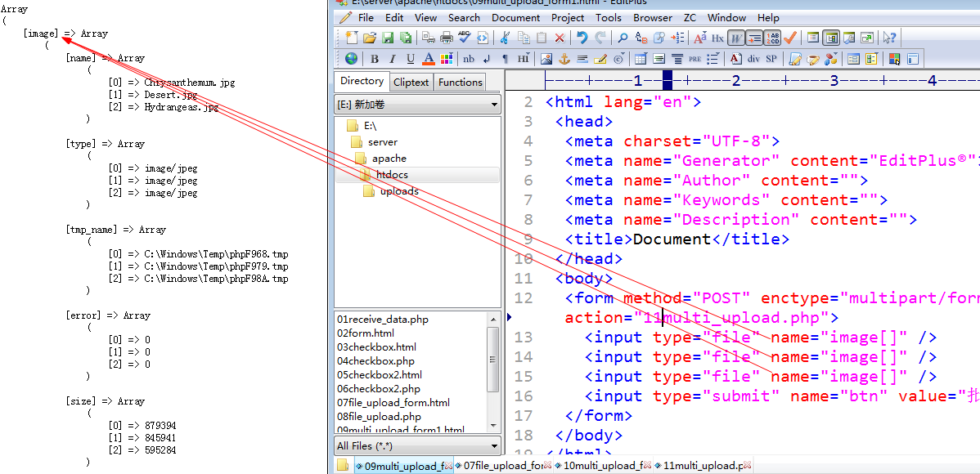Insert image tag with picture icon

[x=546, y=60]
